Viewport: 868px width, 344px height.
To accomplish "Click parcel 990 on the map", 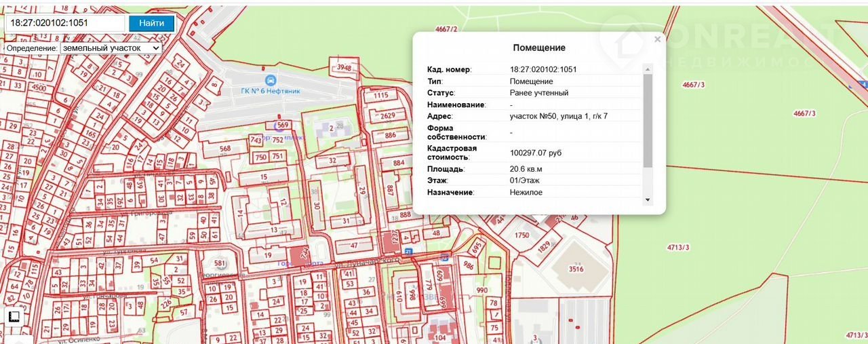I will [482, 290].
